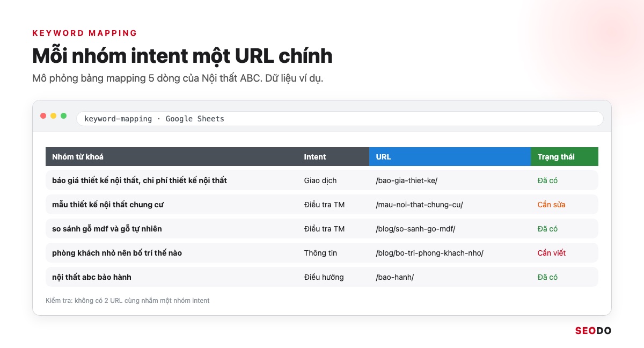Select the 'Intent' column header

click(333, 157)
